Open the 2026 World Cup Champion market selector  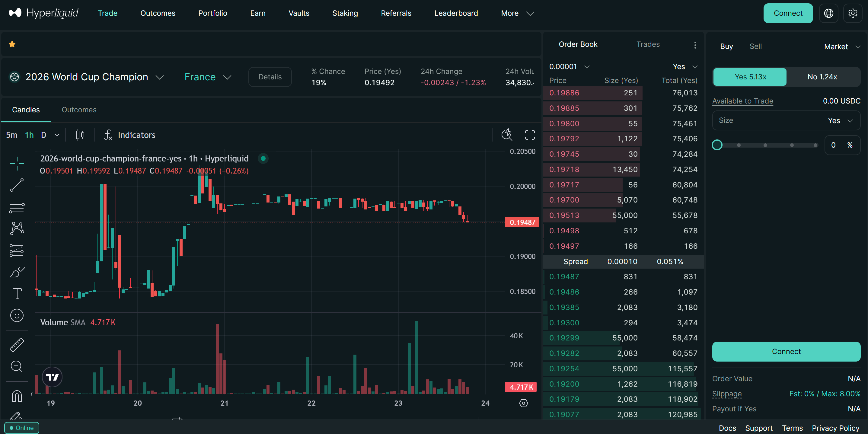(x=95, y=77)
